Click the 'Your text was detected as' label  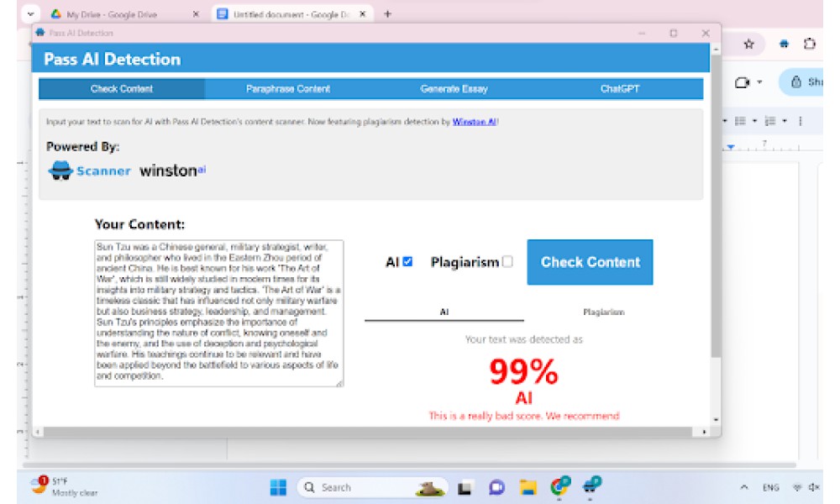click(523, 339)
